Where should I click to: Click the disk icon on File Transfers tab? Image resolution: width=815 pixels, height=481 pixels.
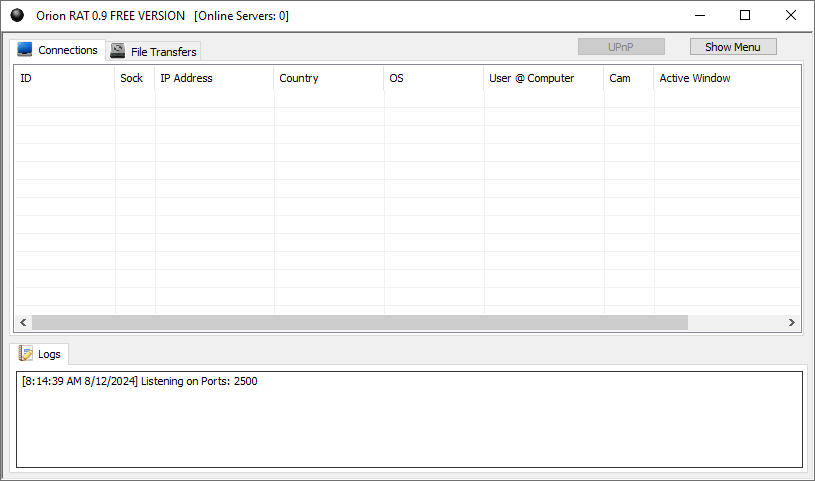[x=118, y=51]
